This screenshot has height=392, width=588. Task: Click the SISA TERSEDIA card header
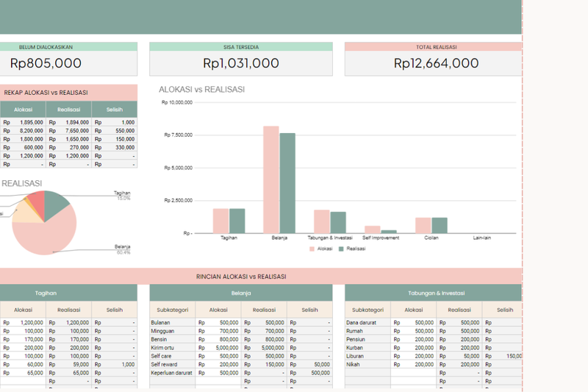(241, 47)
